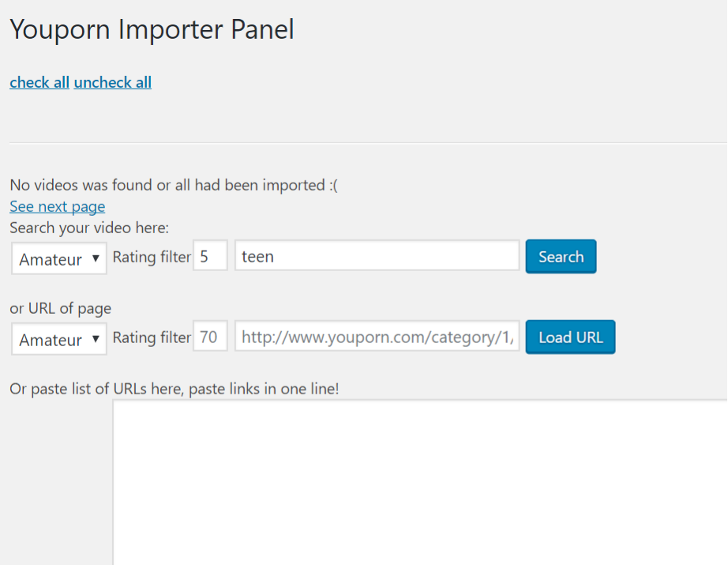Screen dimensions: 728x565
Task: Click the "uncheck all" link
Action: coord(113,82)
